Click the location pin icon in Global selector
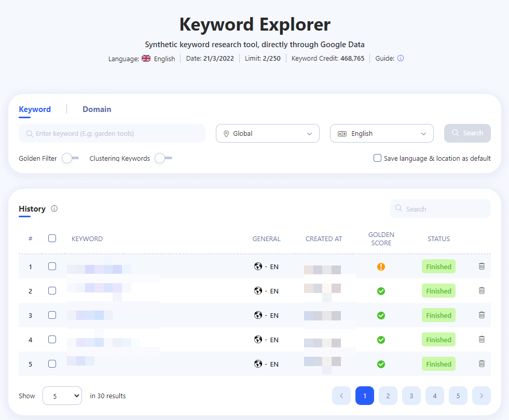 click(x=226, y=134)
